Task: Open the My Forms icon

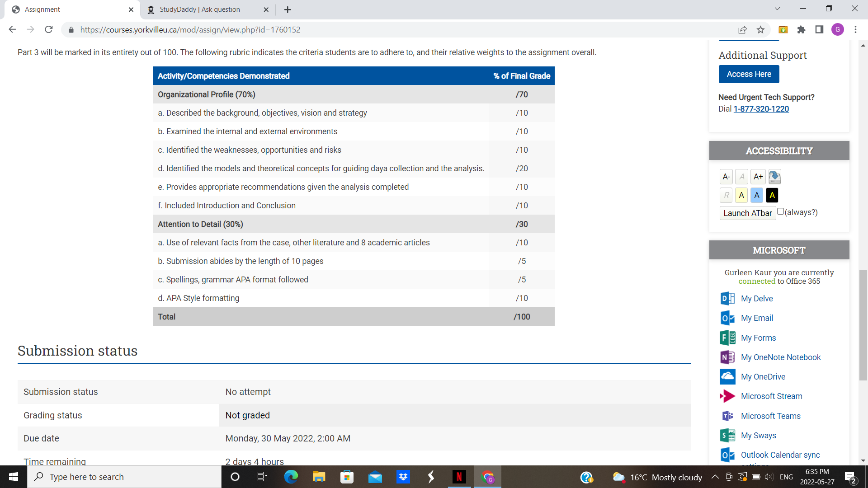Action: click(x=727, y=338)
